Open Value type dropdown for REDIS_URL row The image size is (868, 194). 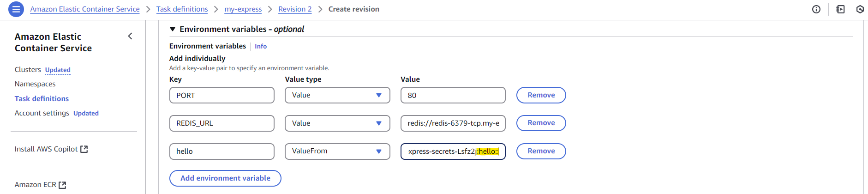click(337, 123)
